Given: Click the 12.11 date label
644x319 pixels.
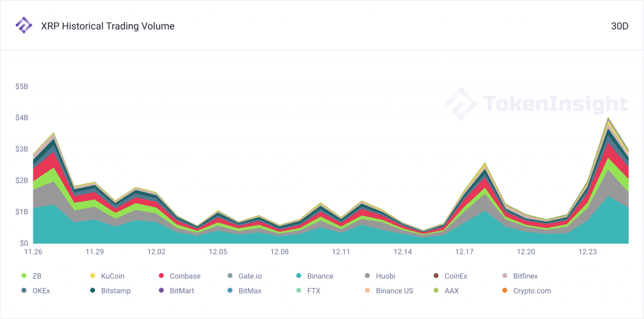Looking at the screenshot, I should coord(341,252).
